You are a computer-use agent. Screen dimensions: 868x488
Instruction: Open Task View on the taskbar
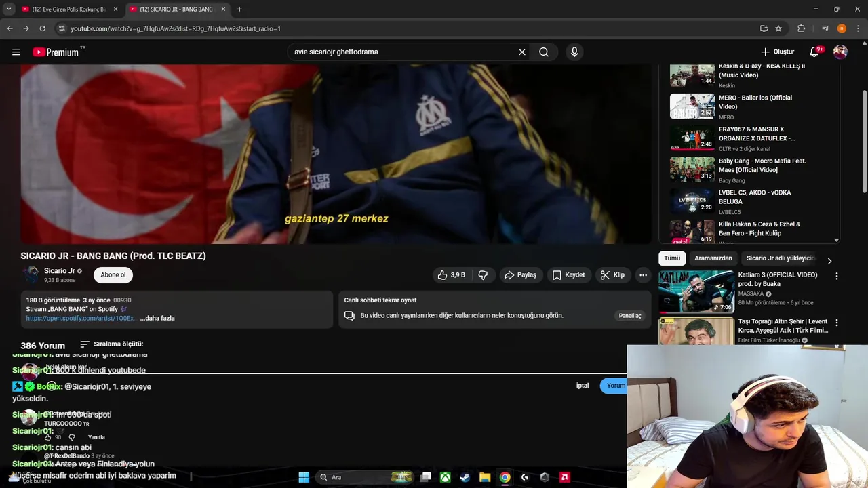(x=425, y=477)
